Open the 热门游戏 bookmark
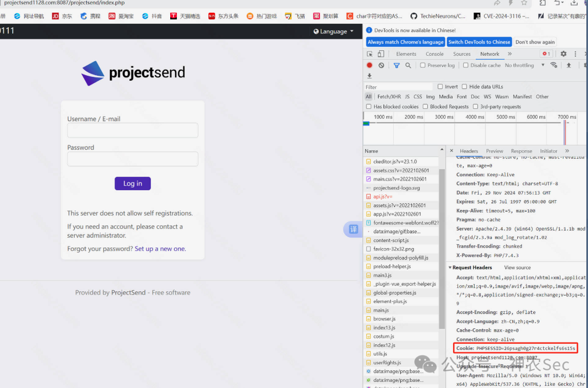The height and width of the screenshot is (388, 588). tap(262, 16)
